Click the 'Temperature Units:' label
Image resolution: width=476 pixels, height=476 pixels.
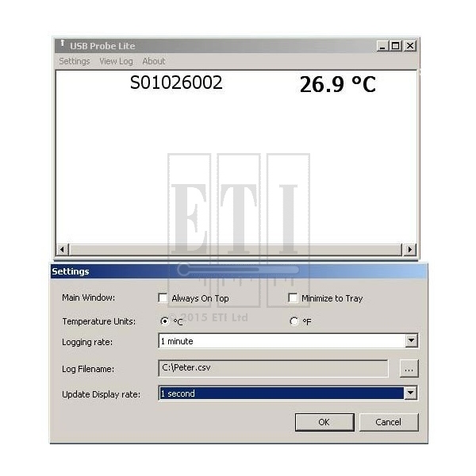click(99, 321)
